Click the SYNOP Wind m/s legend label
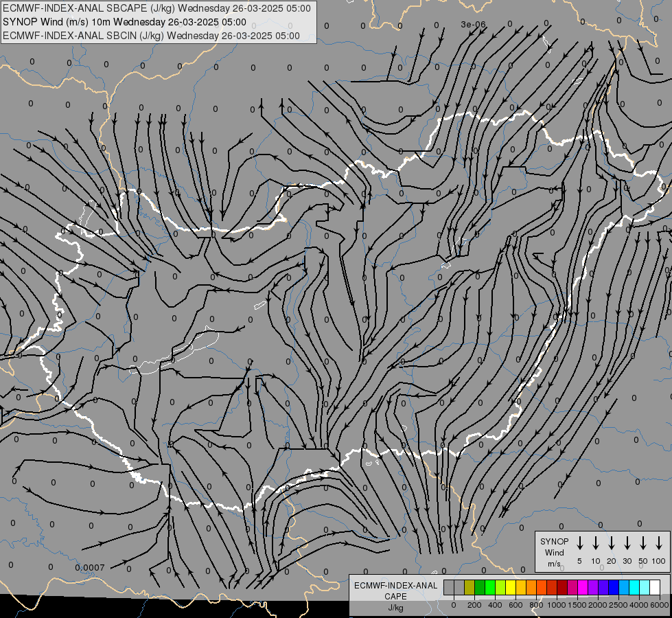Image resolution: width=672 pixels, height=618 pixels. 554,552
